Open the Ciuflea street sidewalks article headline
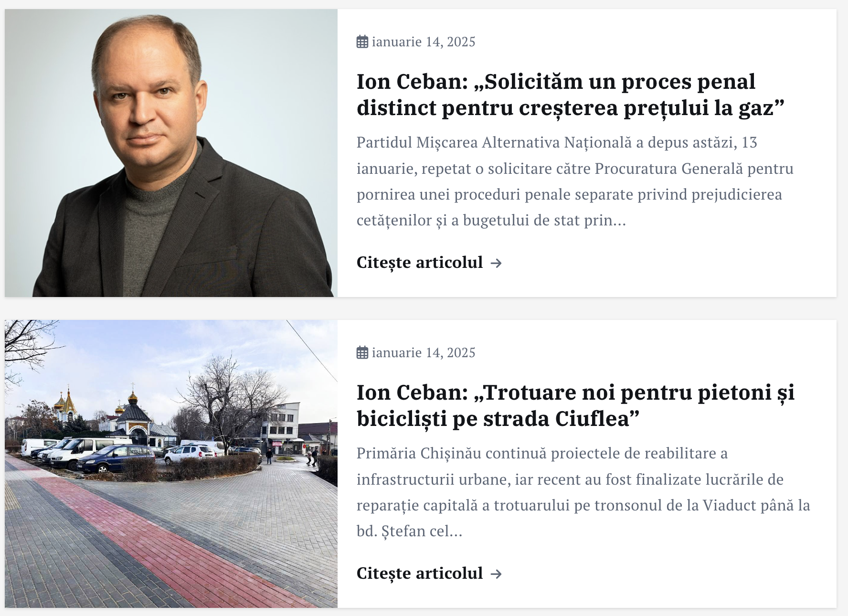The image size is (848, 616). (576, 405)
